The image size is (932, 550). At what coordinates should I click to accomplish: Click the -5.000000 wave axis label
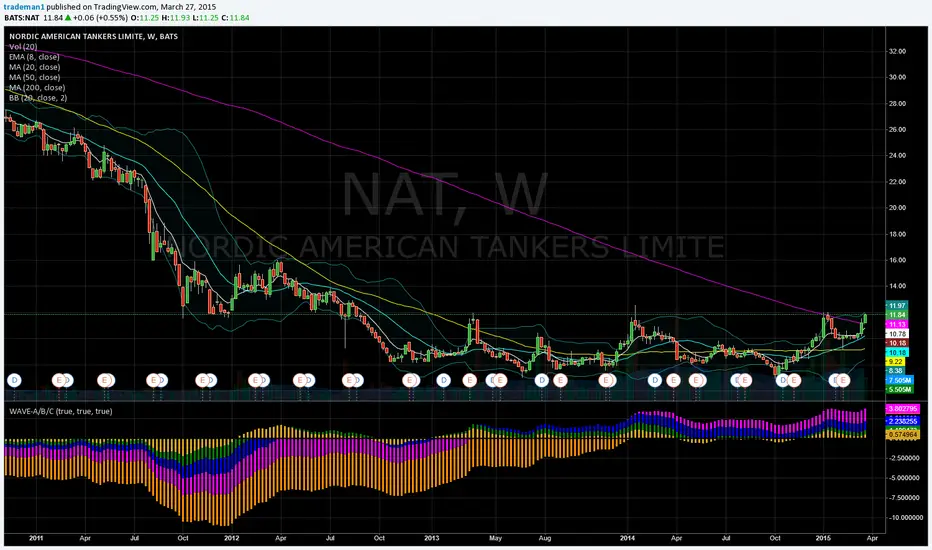coord(903,477)
